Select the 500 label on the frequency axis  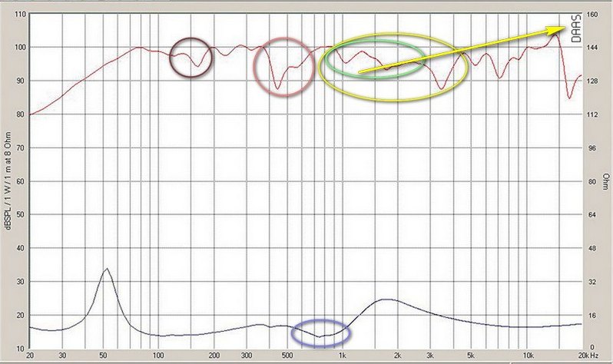click(287, 356)
